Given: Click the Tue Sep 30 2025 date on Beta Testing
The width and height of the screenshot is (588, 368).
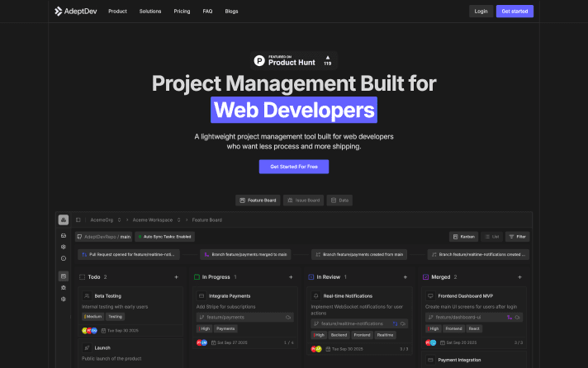Looking at the screenshot, I should pyautogui.click(x=120, y=331).
